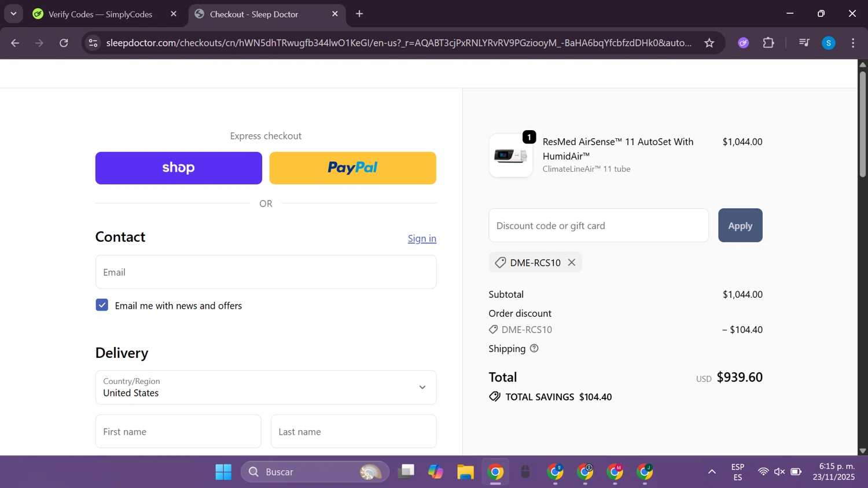Click the muted volume icon

coord(779,472)
